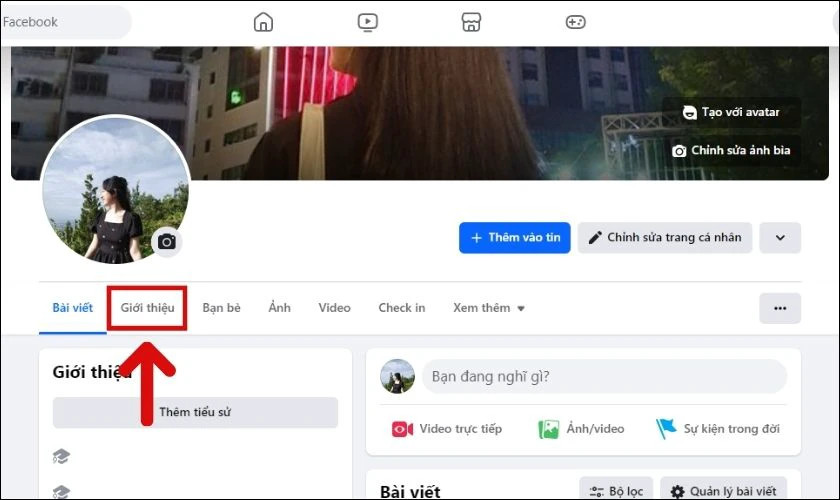Expand the Xem thêm dropdown
Viewport: 840px width, 500px height.
tap(489, 308)
